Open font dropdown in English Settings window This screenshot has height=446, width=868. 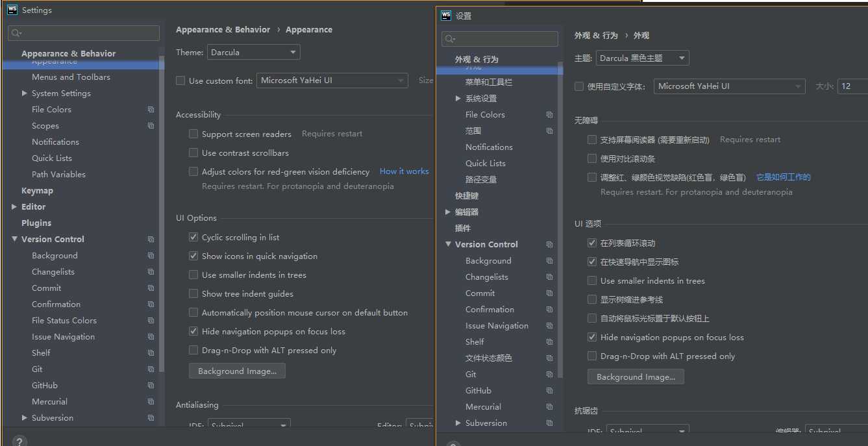pyautogui.click(x=332, y=81)
